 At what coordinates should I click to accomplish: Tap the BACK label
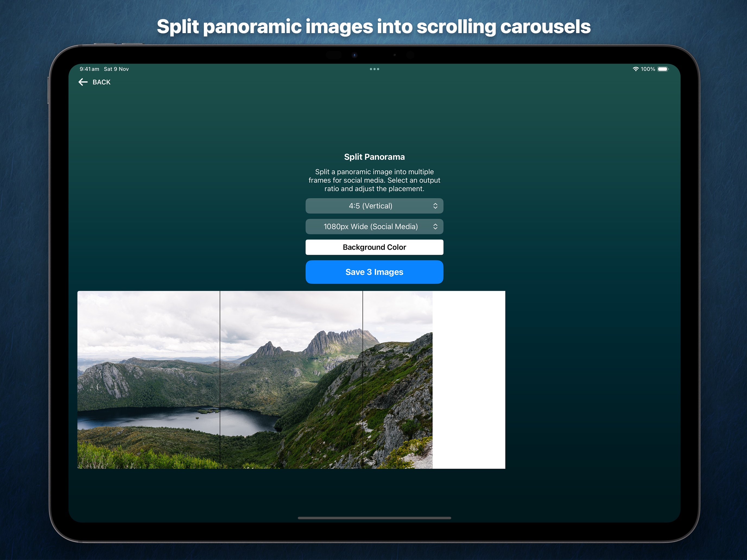click(101, 82)
